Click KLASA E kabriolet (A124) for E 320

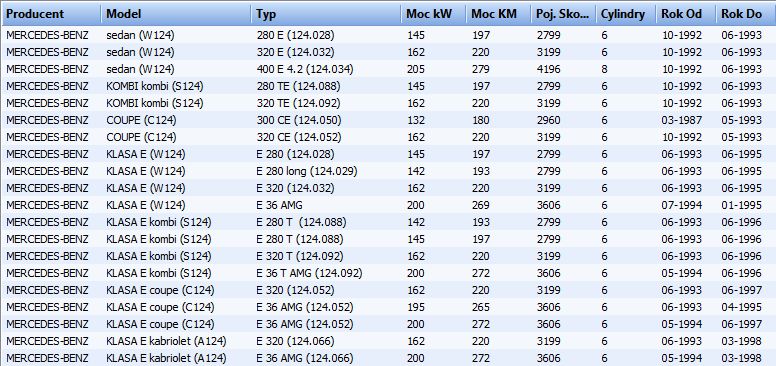(x=166, y=341)
